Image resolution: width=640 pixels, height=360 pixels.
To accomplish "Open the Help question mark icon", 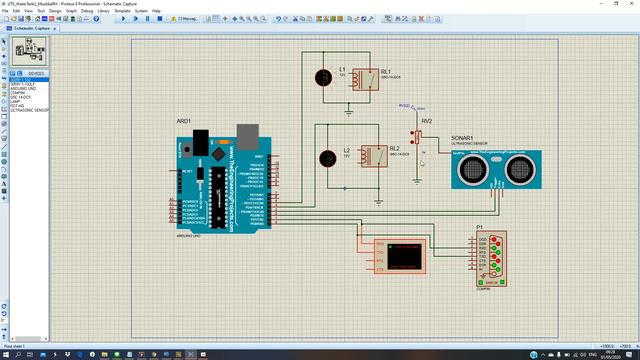I will 96,19.
